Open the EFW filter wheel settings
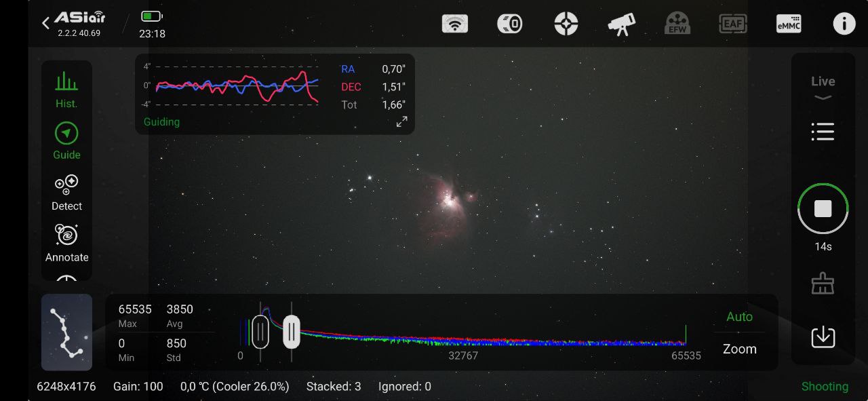 tap(677, 24)
